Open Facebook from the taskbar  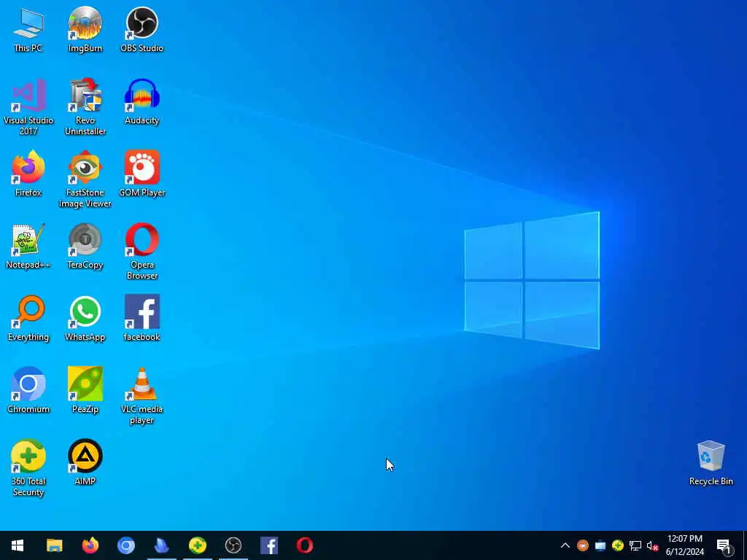click(268, 545)
